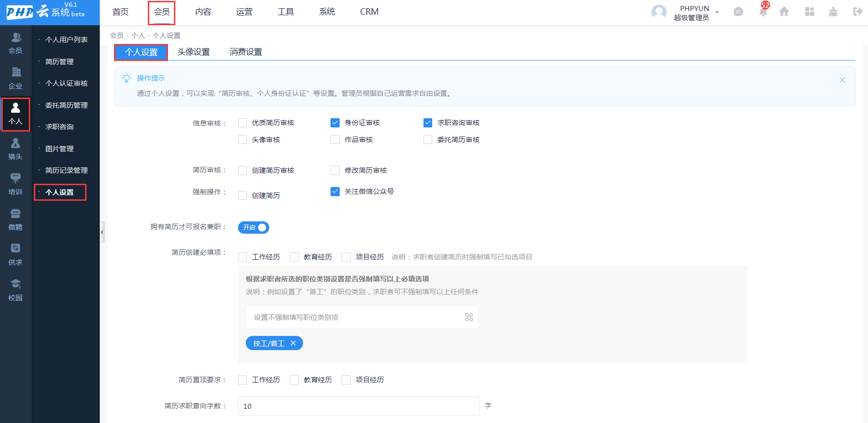Open 图片管理 submenu item
Image resolution: width=868 pixels, height=423 pixels.
coord(60,149)
